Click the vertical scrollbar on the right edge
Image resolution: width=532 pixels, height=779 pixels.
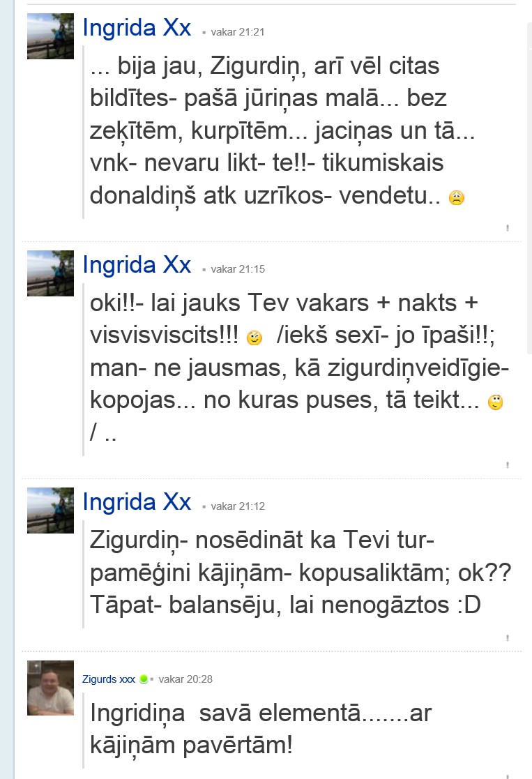click(529, 189)
